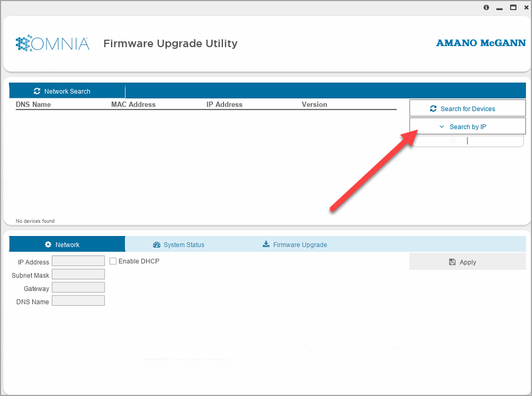This screenshot has height=396, width=532.
Task: Open the Network Search tab
Action: tap(67, 91)
